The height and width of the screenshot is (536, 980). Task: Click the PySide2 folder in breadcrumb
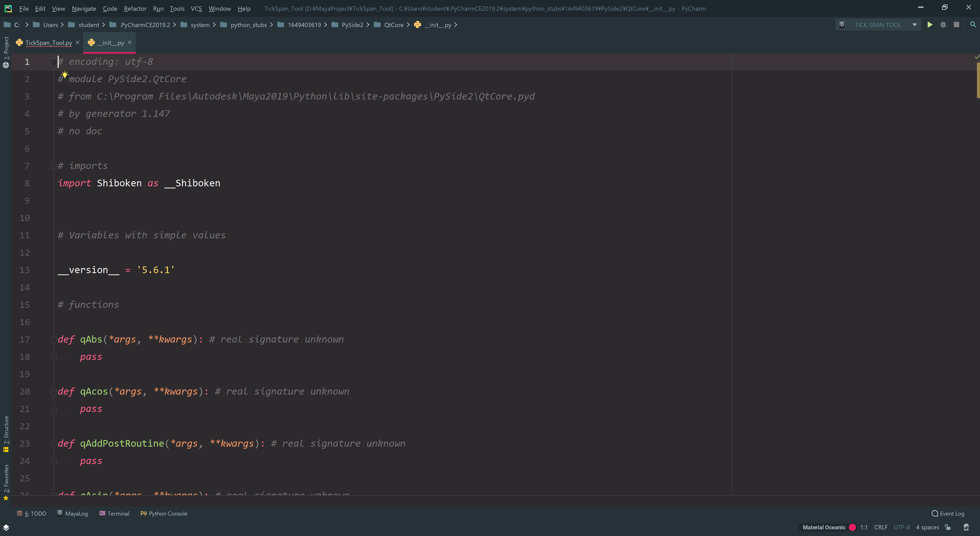[352, 25]
